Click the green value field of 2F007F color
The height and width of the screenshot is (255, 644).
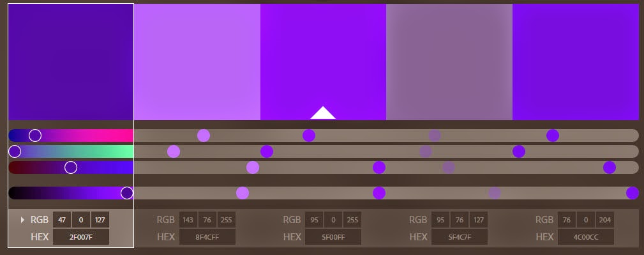pos(81,220)
